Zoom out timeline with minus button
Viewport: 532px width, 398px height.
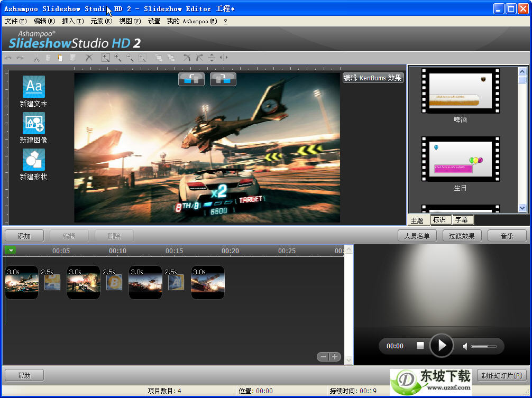click(x=323, y=357)
